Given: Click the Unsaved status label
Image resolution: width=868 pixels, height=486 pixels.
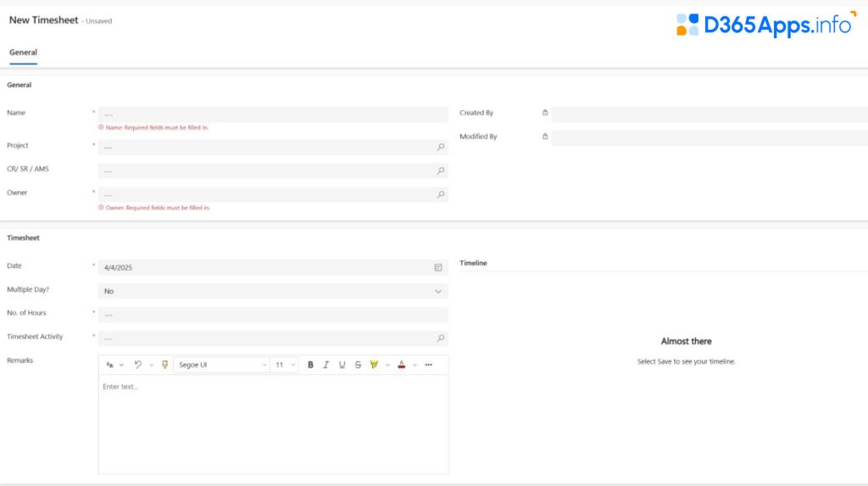Looking at the screenshot, I should [98, 21].
